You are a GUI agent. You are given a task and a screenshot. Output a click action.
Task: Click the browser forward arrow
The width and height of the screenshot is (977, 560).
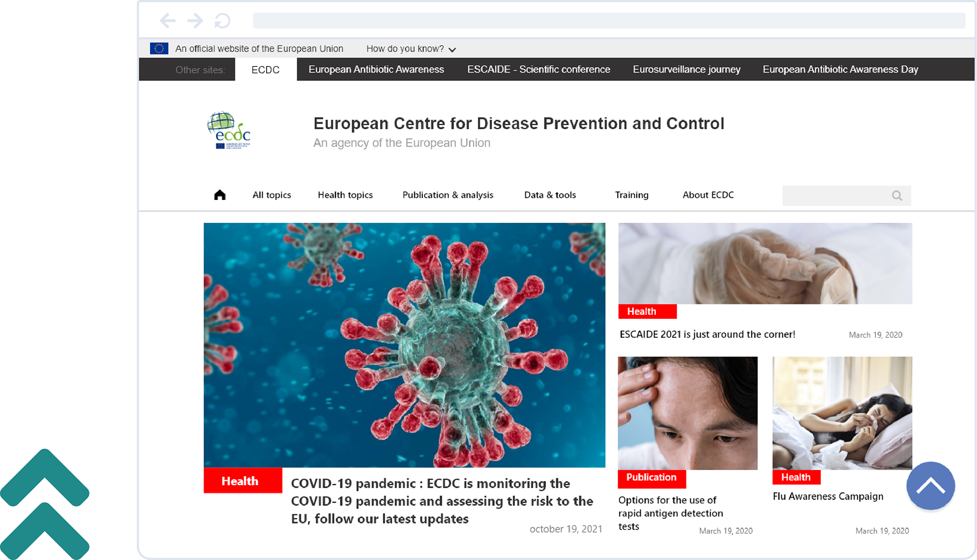[x=195, y=21]
